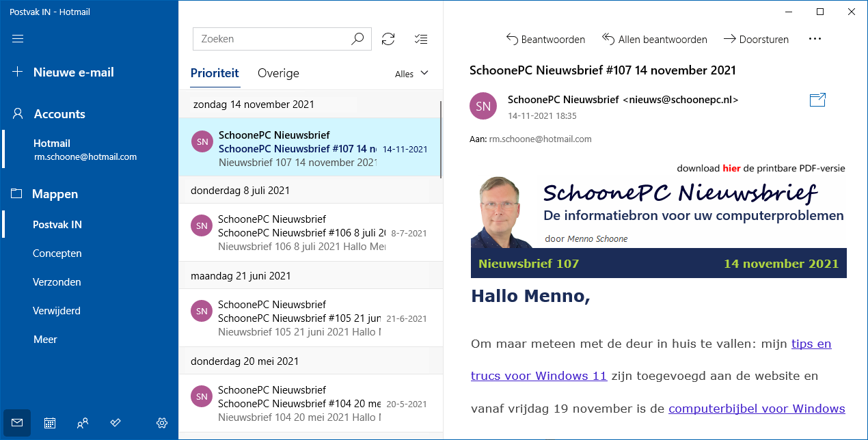Click the red 'hier' PDF download link
This screenshot has height=440, width=868.
731,168
